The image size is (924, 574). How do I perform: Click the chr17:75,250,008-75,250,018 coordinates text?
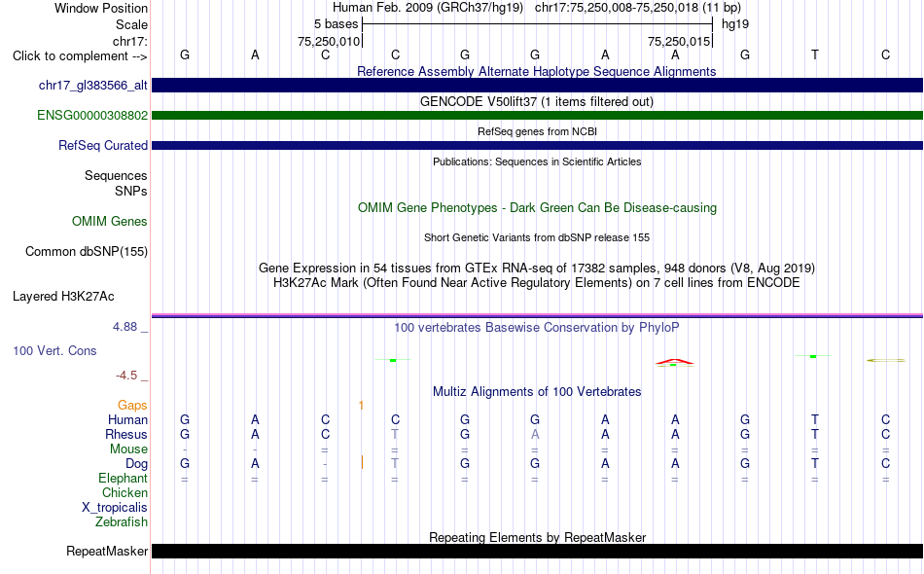coord(638,8)
